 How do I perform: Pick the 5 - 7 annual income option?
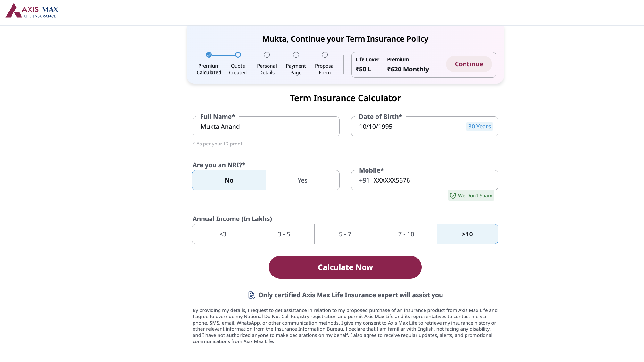(345, 234)
